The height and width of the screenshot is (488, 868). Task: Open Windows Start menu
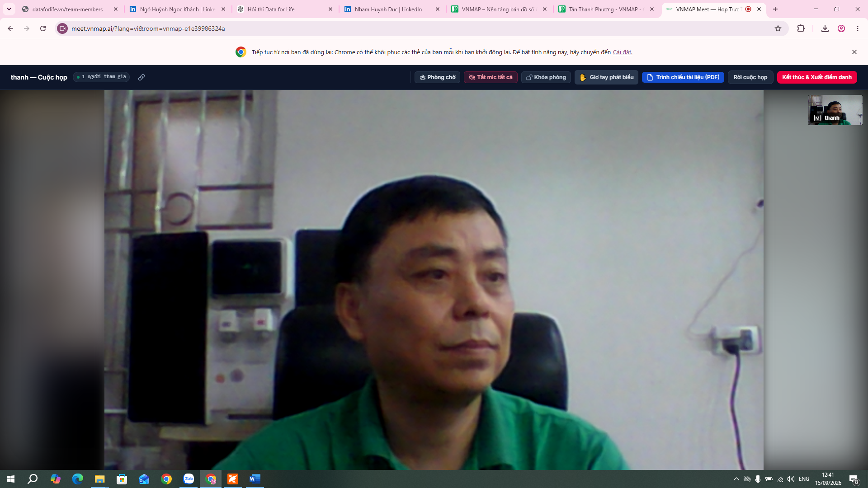(x=11, y=479)
